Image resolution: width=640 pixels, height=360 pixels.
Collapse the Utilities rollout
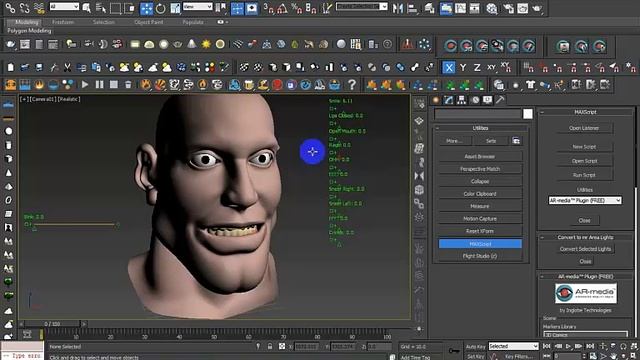pyautogui.click(x=480, y=128)
